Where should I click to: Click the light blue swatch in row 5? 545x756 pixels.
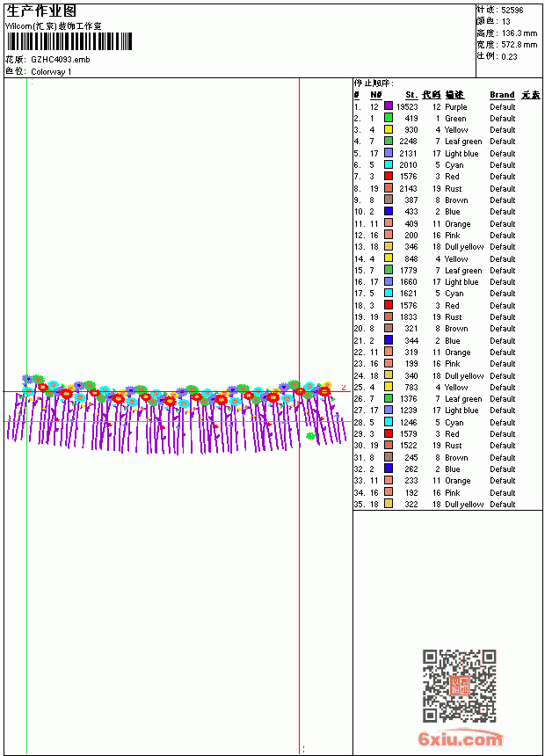click(389, 153)
